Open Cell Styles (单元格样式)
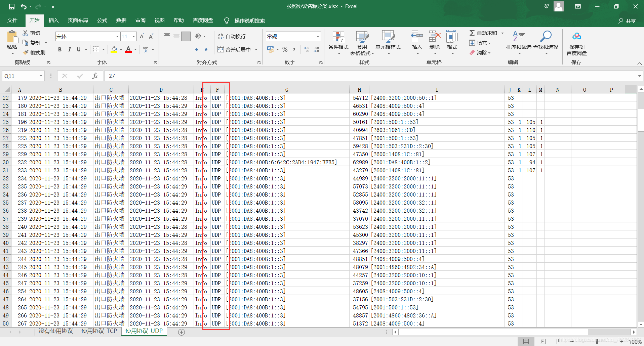644x346 pixels. 388,43
